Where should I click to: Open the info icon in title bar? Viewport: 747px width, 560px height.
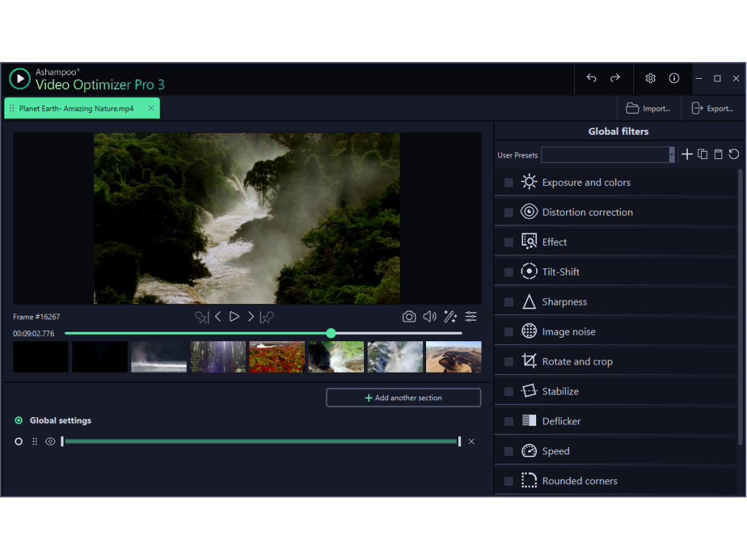point(674,79)
